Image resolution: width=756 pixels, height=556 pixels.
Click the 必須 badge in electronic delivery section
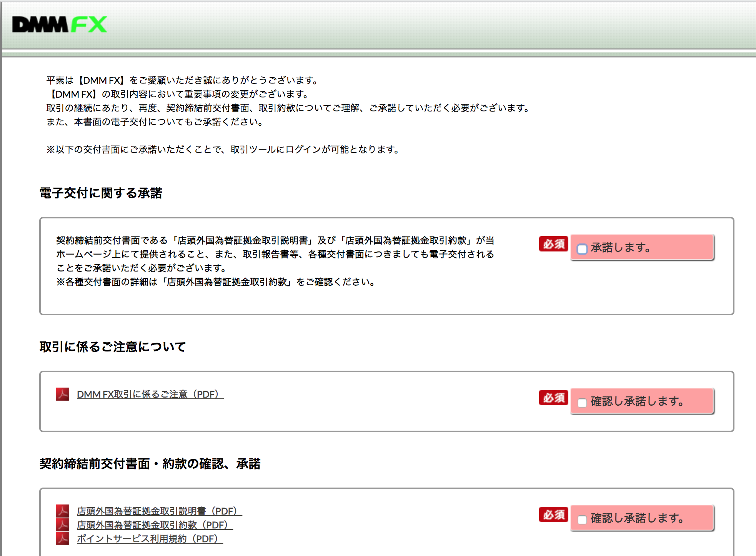[x=553, y=244]
